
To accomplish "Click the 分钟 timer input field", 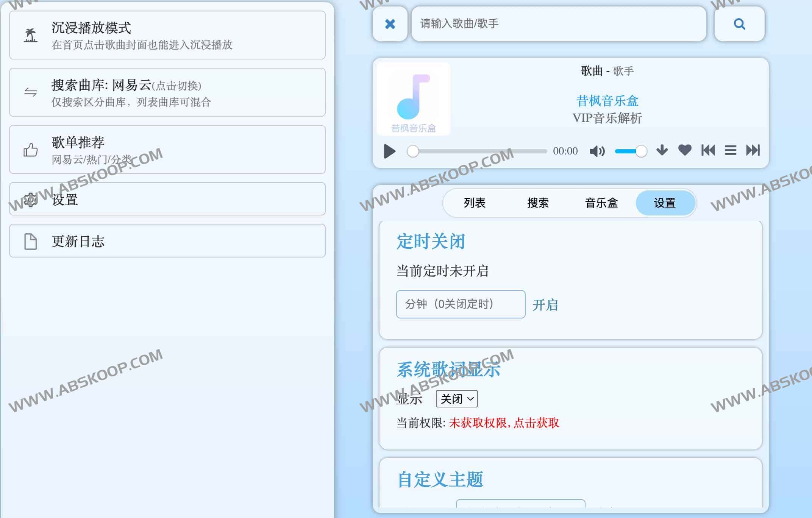I will click(x=460, y=304).
